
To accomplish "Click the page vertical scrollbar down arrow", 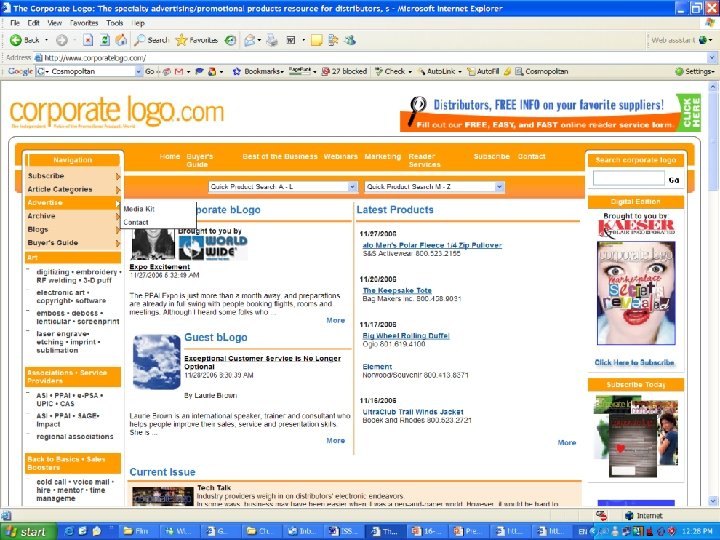I will [x=713, y=501].
